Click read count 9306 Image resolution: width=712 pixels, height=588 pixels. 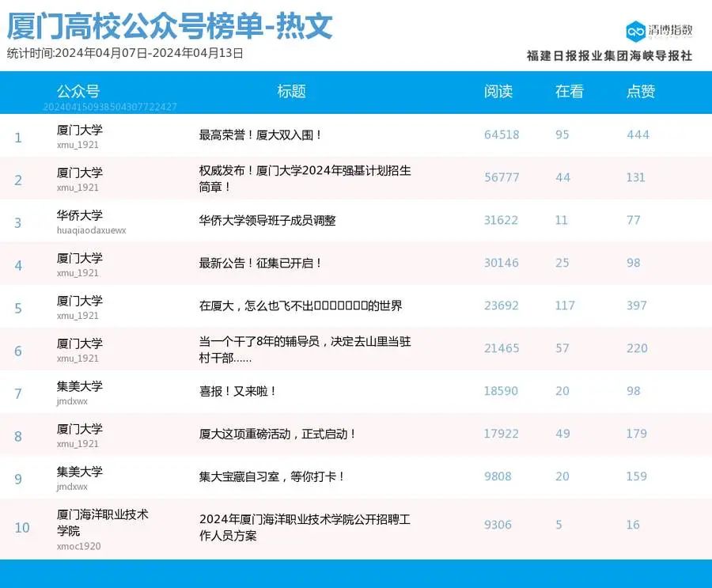tap(498, 525)
